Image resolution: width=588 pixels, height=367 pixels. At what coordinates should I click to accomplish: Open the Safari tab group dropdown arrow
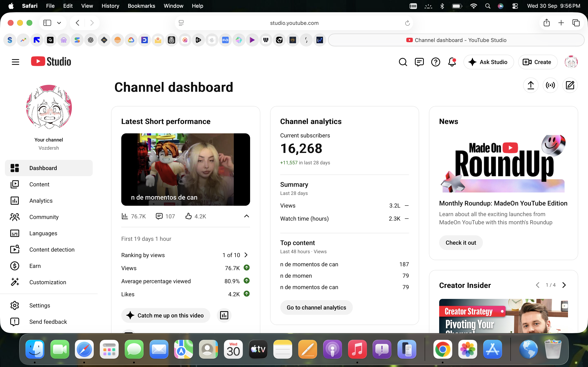click(59, 23)
